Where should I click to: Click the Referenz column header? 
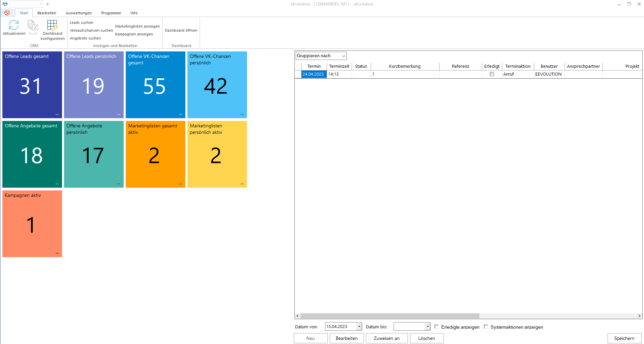(x=460, y=66)
